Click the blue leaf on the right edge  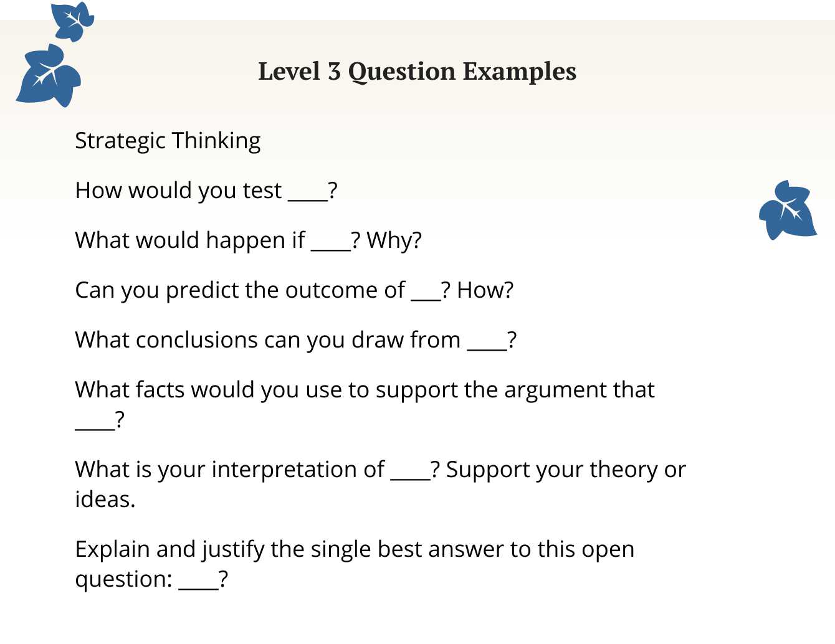point(787,210)
